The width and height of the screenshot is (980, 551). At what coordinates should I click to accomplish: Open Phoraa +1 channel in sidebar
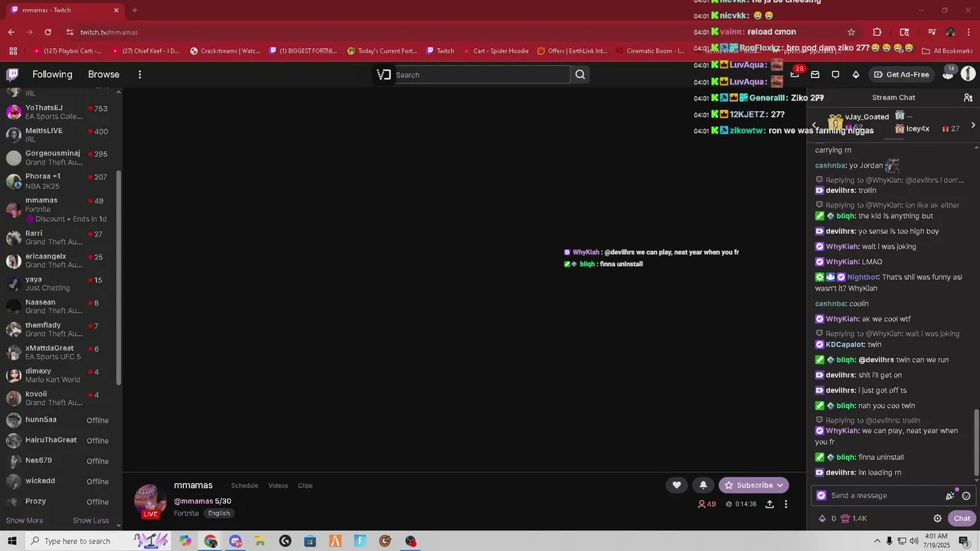coord(60,181)
